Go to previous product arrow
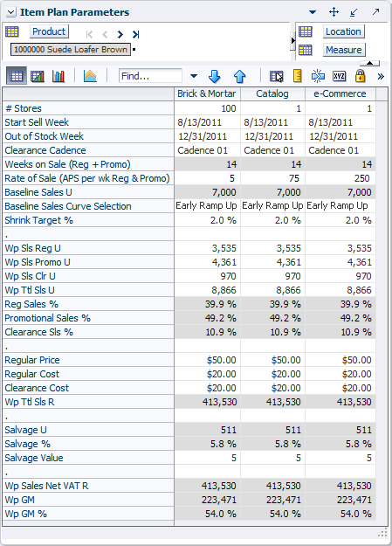 (x=105, y=34)
